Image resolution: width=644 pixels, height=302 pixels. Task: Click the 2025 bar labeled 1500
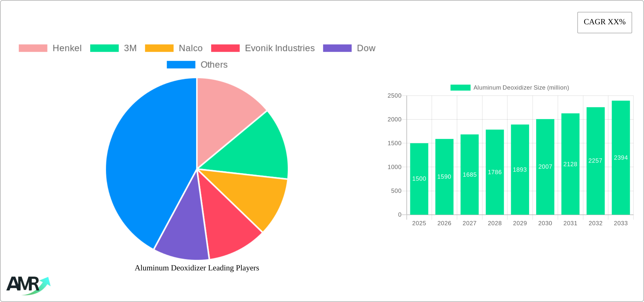tap(419, 179)
